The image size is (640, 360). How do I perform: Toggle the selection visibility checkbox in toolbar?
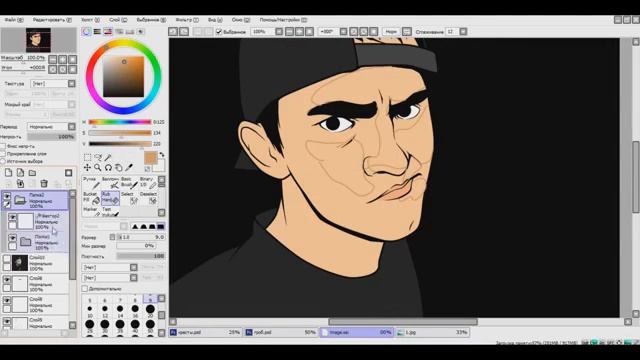click(219, 31)
